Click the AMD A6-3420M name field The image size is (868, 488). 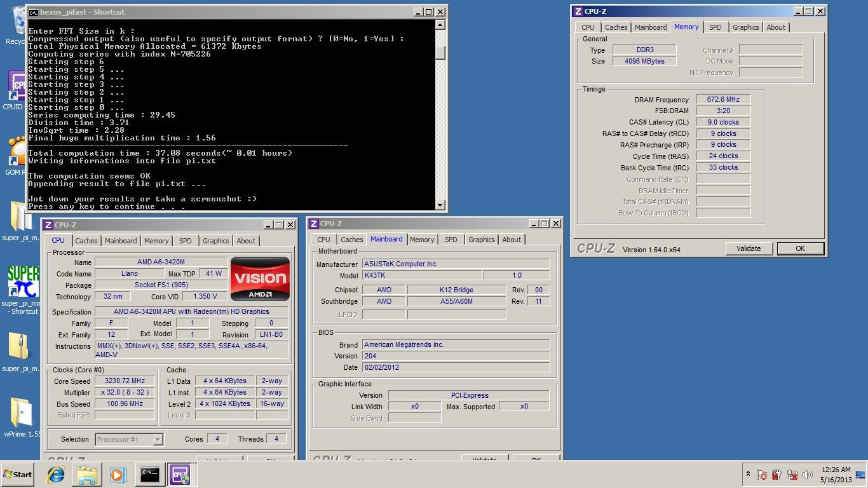(161, 262)
